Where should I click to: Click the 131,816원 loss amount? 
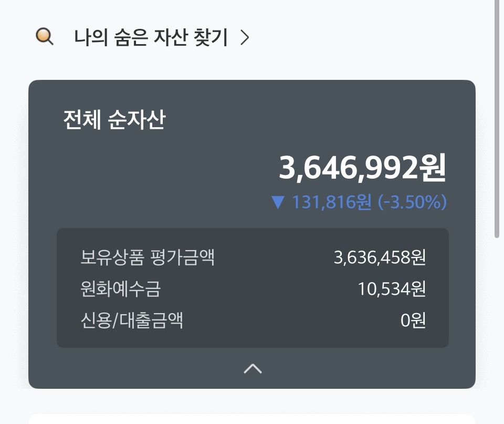point(331,202)
